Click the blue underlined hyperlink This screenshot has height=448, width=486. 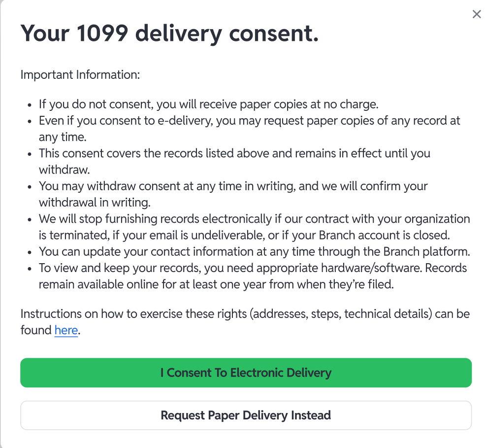[x=65, y=330]
